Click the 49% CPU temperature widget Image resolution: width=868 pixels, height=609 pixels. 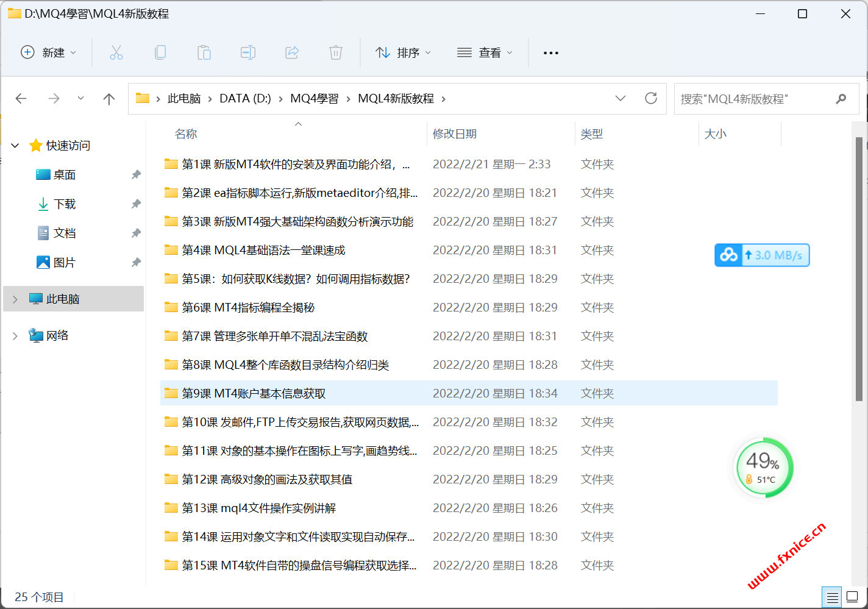[x=764, y=468]
